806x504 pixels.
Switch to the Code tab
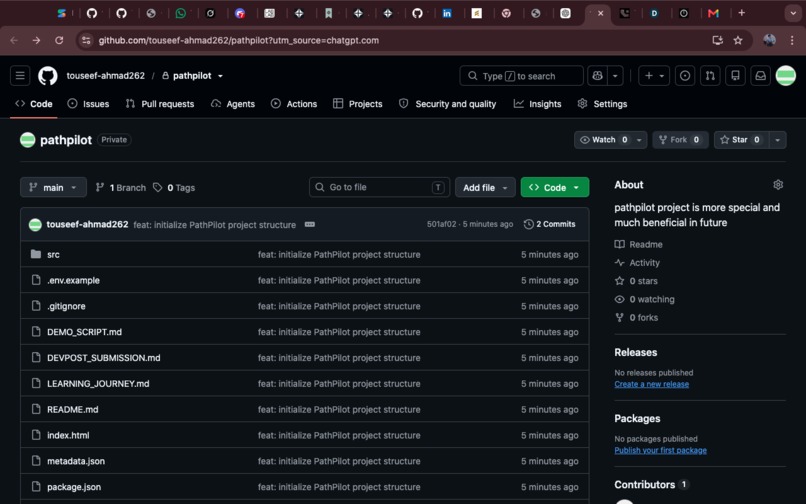tap(34, 104)
